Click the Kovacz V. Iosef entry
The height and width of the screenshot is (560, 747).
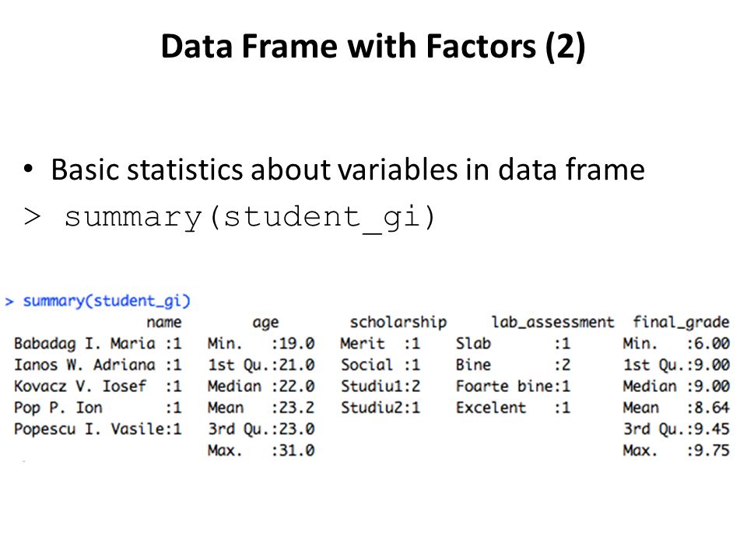click(x=98, y=387)
